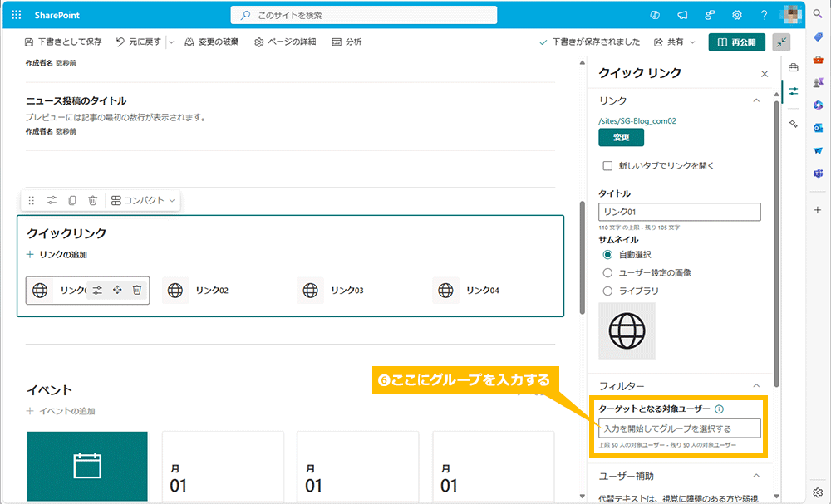Image resolution: width=831 pixels, height=504 pixels.
Task: Open the /sites/SG-Blog_com02 link
Action: [x=637, y=120]
